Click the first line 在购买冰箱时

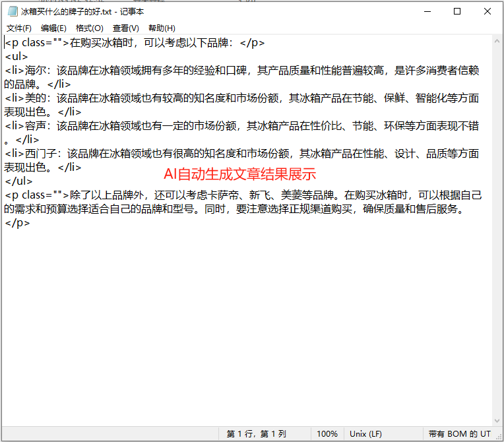tap(135, 43)
